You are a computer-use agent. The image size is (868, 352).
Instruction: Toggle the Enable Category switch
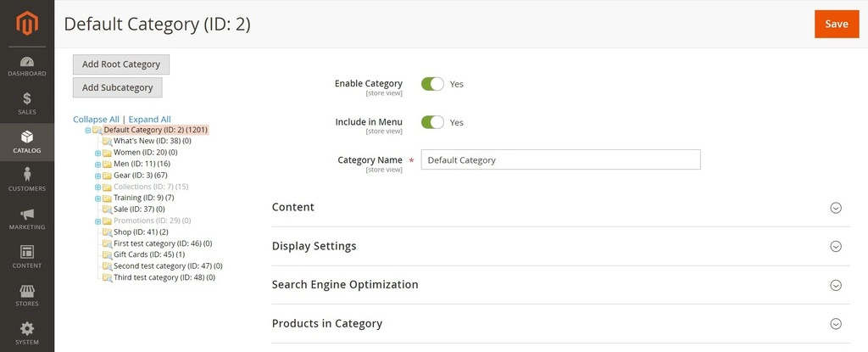[x=432, y=84]
